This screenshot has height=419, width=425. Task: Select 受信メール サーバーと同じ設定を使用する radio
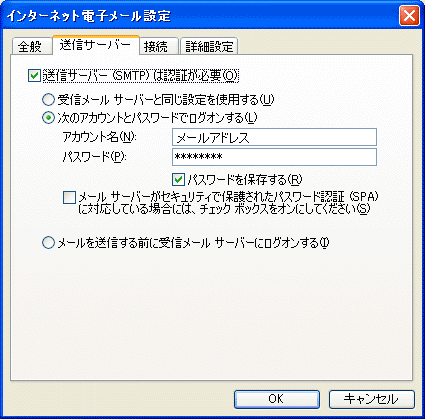point(48,99)
